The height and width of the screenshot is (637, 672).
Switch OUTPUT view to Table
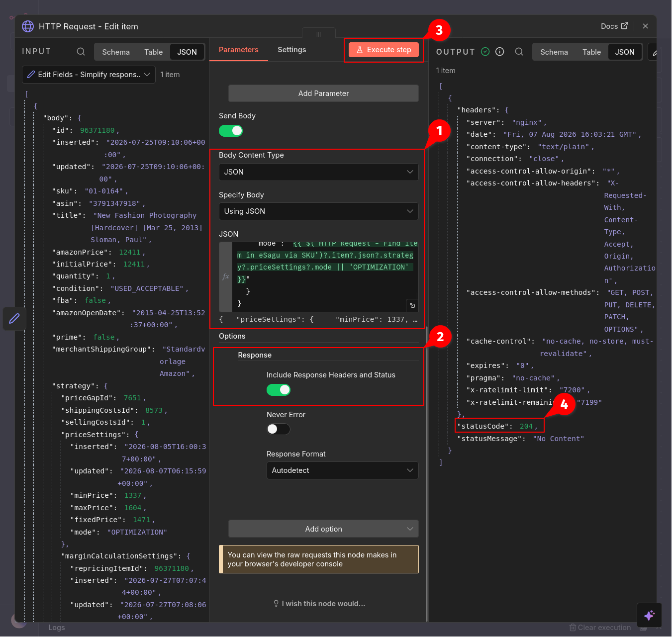point(592,52)
